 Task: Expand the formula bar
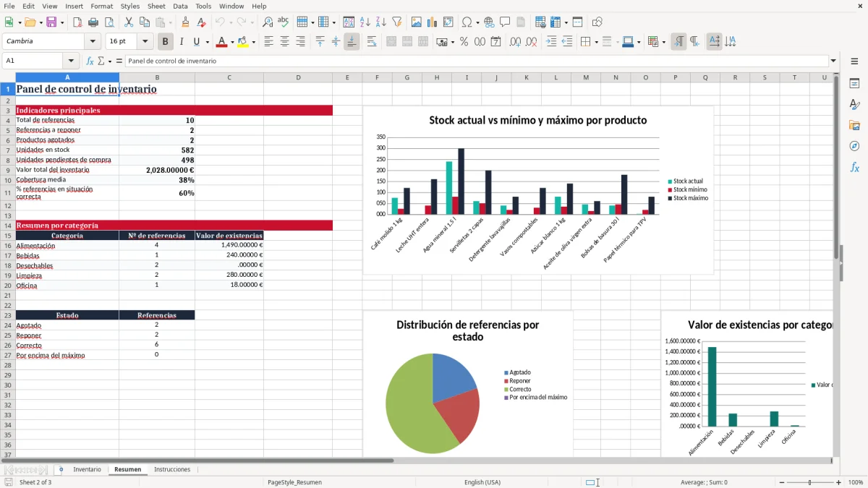tap(834, 61)
